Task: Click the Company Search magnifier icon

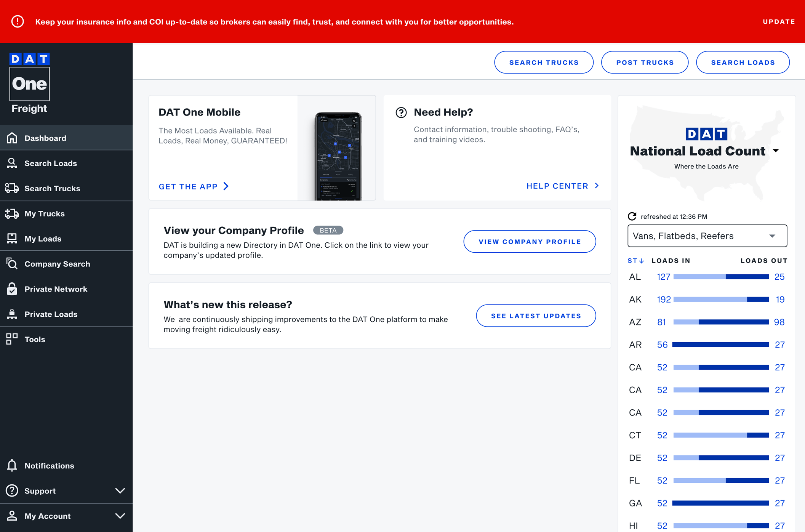Action: pos(12,264)
